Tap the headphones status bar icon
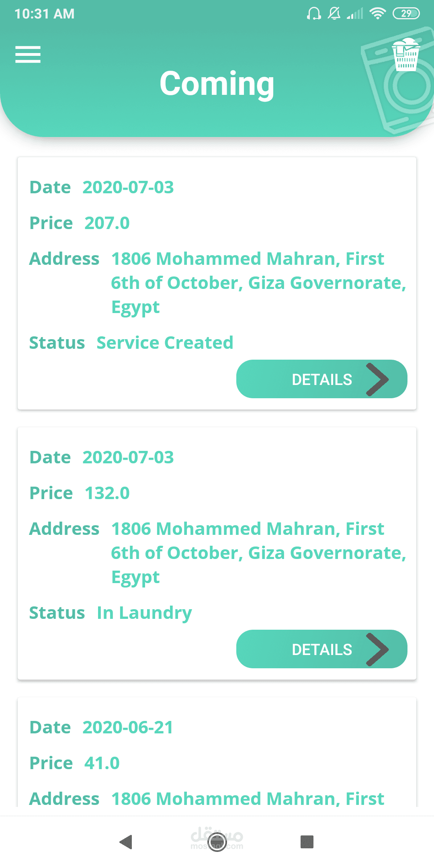The image size is (434, 868). pyautogui.click(x=313, y=14)
